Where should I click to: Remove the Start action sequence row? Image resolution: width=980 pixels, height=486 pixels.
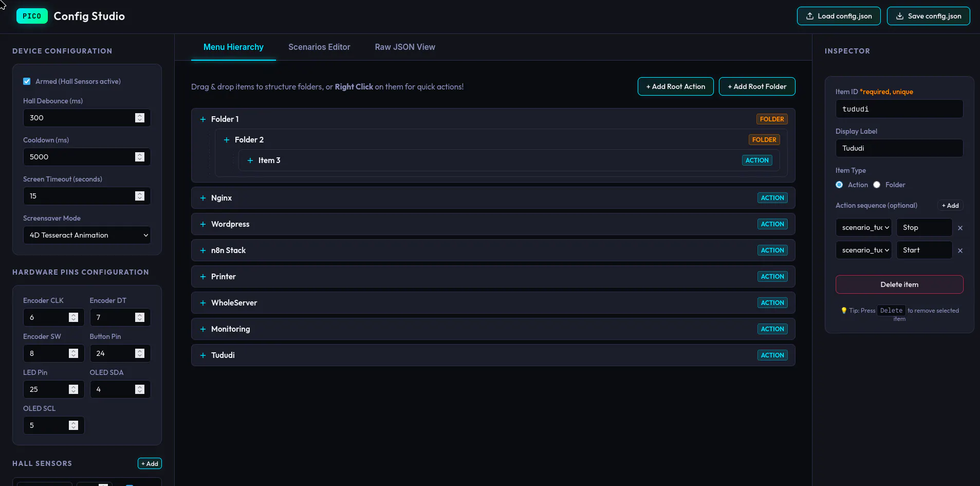click(x=960, y=250)
